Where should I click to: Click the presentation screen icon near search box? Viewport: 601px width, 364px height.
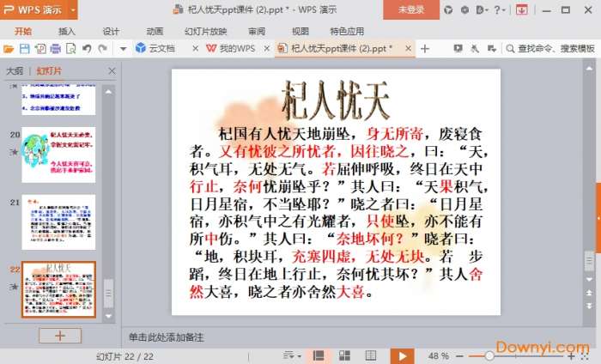(458, 48)
